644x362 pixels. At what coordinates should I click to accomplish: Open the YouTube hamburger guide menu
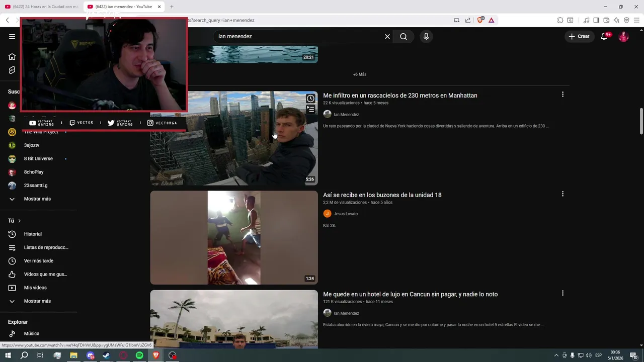click(x=12, y=36)
